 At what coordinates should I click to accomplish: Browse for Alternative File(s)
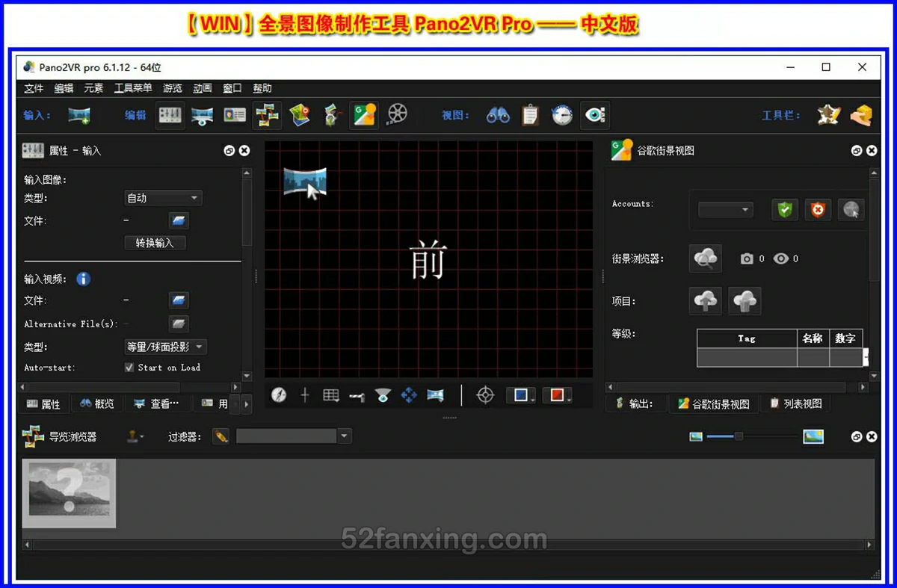tap(179, 324)
